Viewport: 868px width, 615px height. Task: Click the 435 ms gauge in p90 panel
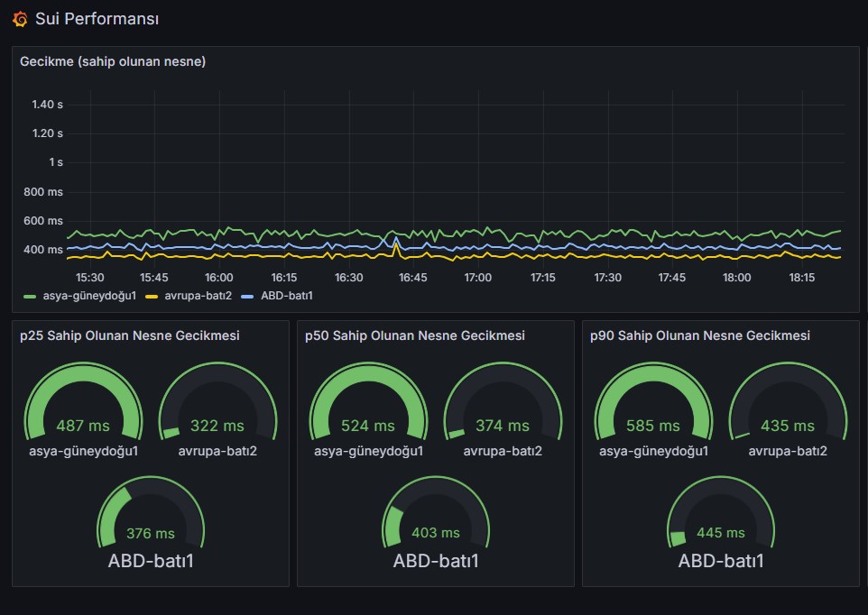click(x=789, y=401)
